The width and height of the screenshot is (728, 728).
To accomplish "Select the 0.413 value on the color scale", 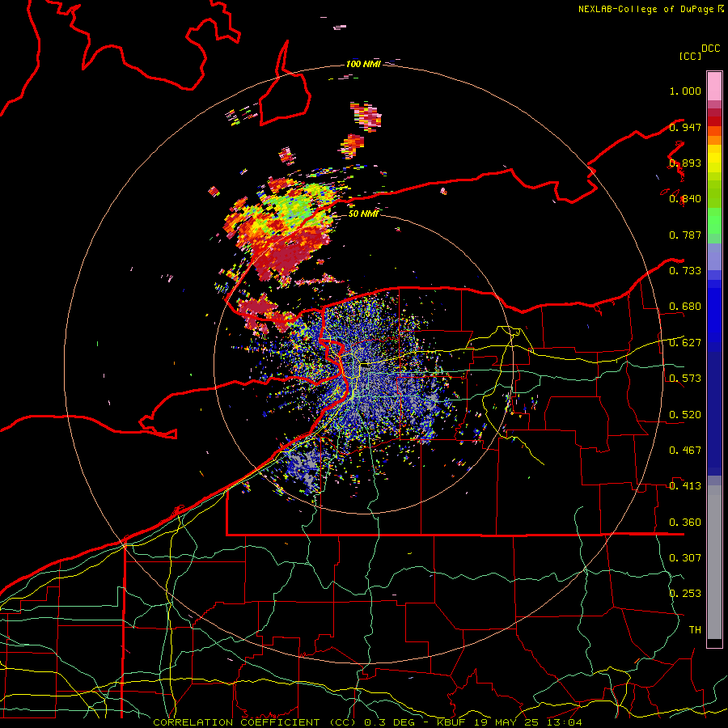I will click(685, 486).
